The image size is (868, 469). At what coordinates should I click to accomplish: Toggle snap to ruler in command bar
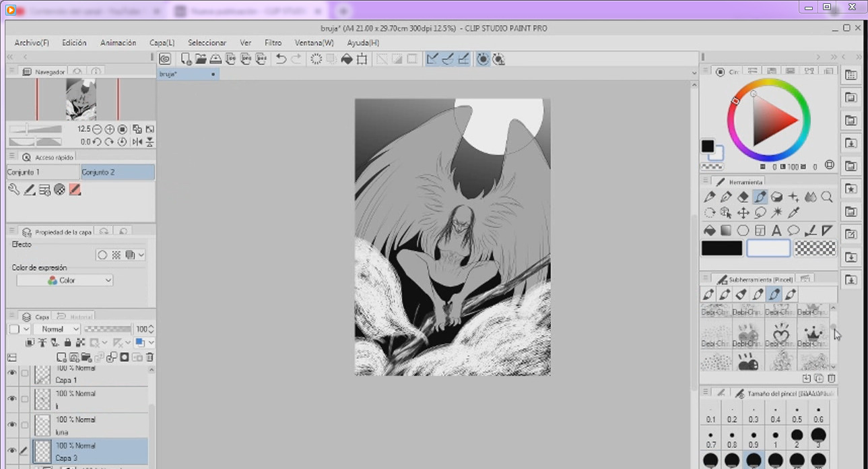(433, 59)
